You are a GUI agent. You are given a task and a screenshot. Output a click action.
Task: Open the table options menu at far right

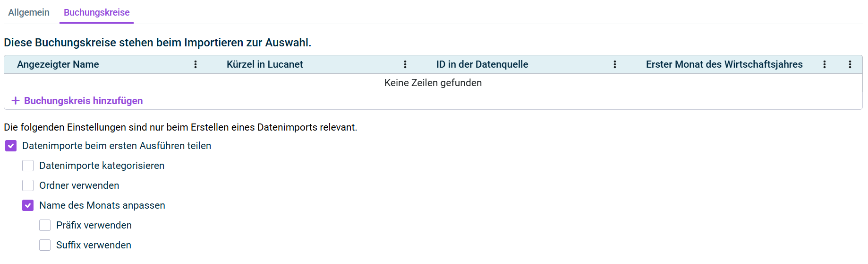click(x=850, y=64)
